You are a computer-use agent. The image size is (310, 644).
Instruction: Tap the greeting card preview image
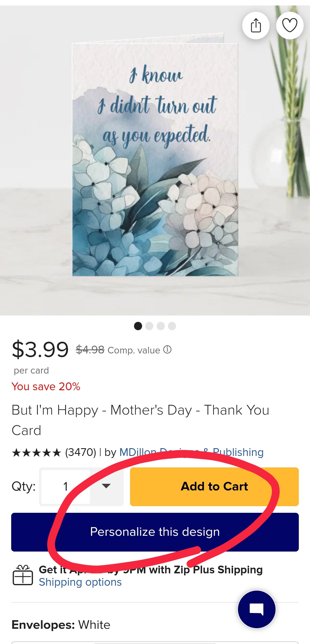[x=155, y=159]
